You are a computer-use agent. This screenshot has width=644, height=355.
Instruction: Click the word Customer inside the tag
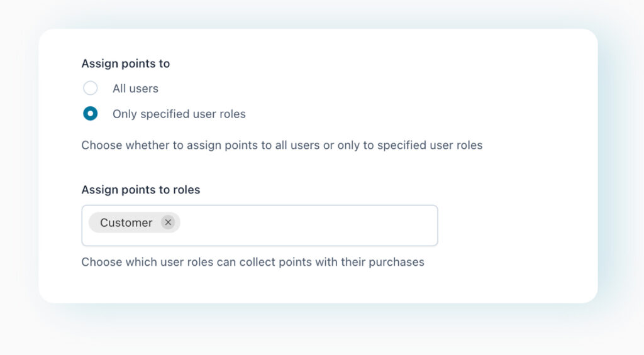coord(126,222)
